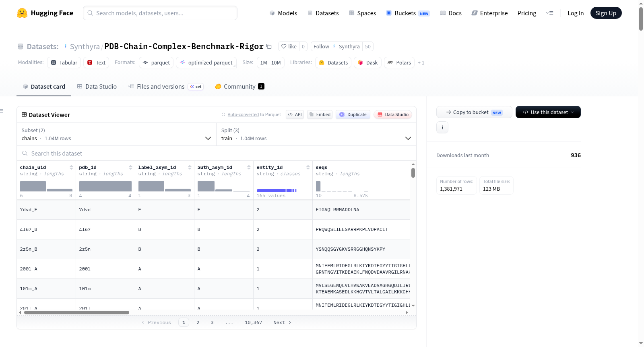The height and width of the screenshot is (347, 644).
Task: Click the table vertical scrollbar thumb
Action: point(413,173)
